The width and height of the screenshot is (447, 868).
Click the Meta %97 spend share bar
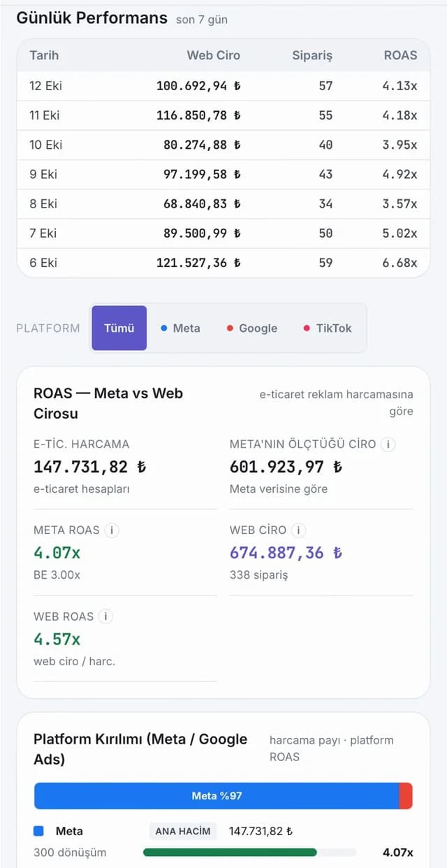pos(217,795)
